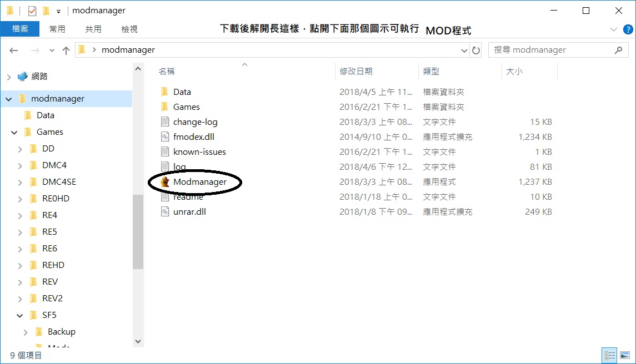Screen dimensions: 636x364
Task: Click the folder icon in address bar
Action: coord(82,50)
